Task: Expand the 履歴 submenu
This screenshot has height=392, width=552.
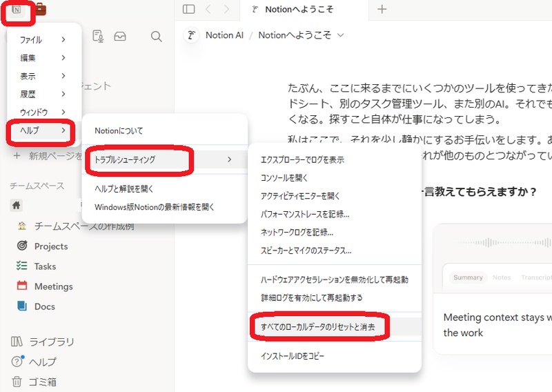Action: click(44, 94)
